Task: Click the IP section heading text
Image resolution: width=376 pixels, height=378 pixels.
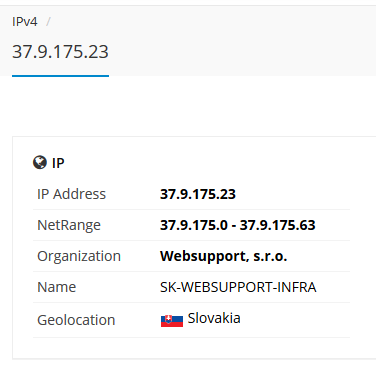Action: pos(58,163)
